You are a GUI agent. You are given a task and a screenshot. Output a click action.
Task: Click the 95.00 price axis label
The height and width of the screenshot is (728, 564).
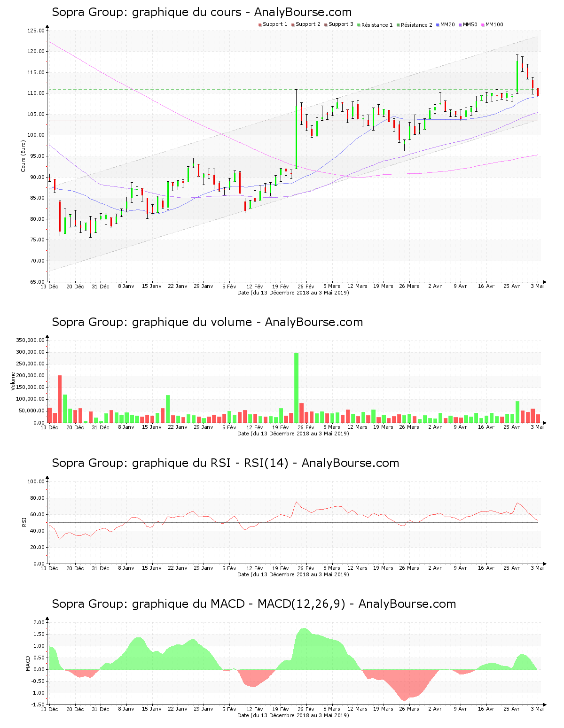coord(37,156)
